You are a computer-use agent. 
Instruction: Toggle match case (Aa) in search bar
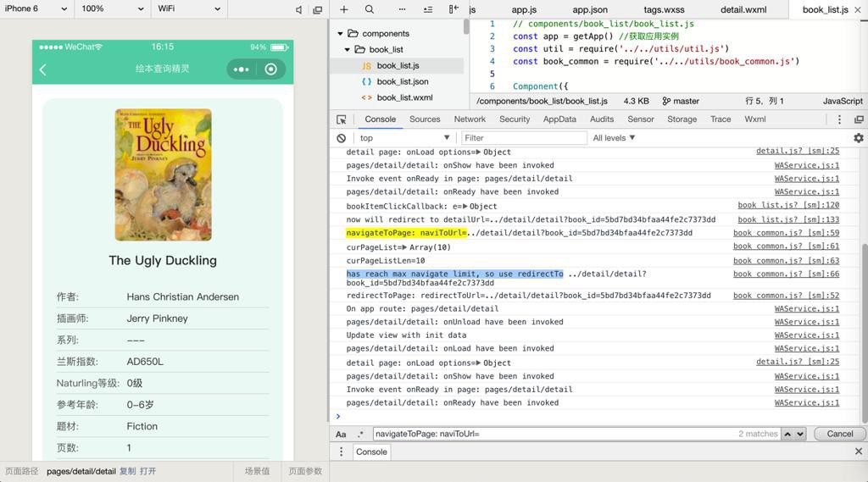pos(341,434)
